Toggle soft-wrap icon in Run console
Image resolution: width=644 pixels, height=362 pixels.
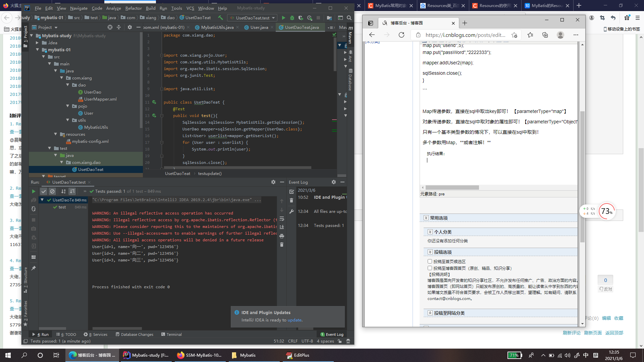282,219
